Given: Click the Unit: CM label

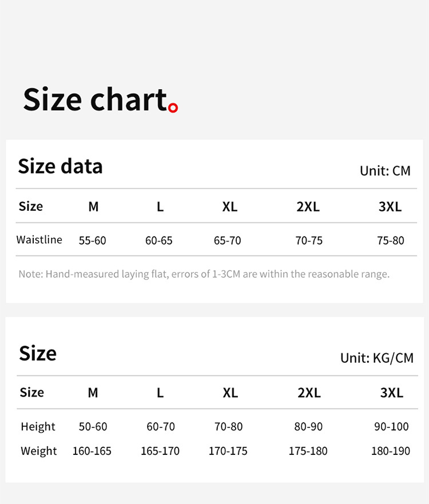Looking at the screenshot, I should (385, 171).
